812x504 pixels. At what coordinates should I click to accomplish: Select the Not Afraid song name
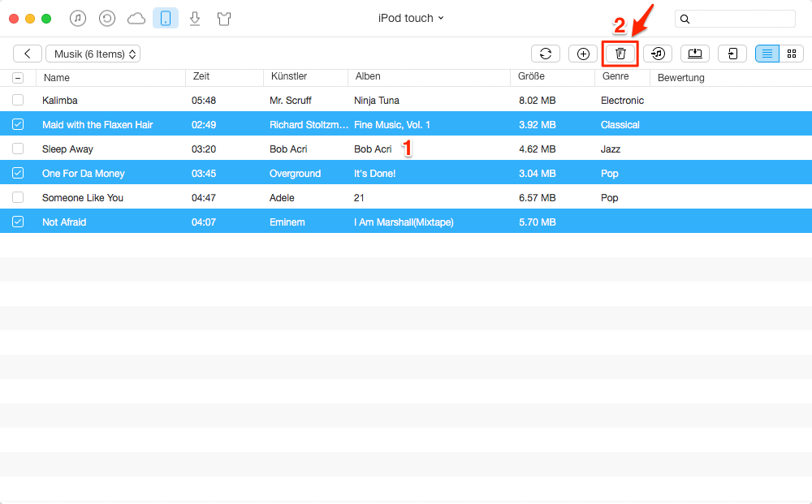pos(64,222)
